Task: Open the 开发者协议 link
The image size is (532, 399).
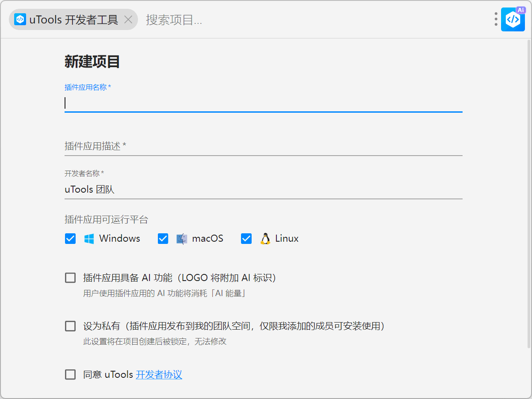Action: pos(159,375)
